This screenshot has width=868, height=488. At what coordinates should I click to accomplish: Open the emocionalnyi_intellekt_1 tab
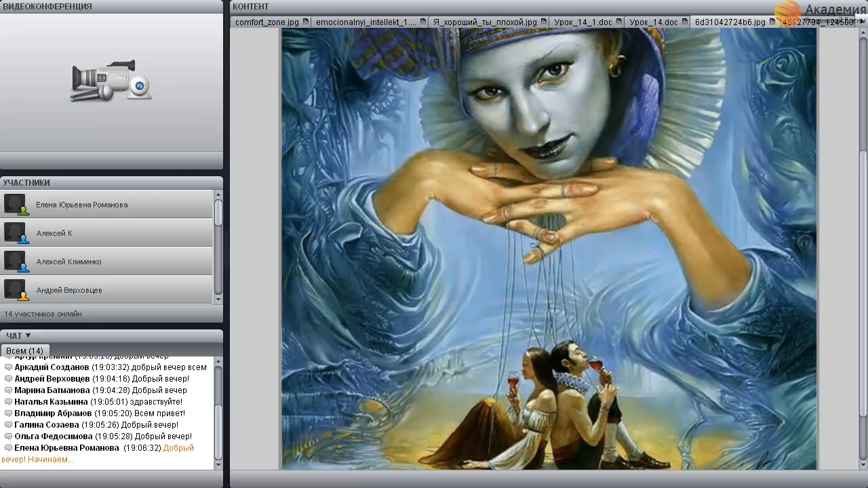[x=370, y=22]
